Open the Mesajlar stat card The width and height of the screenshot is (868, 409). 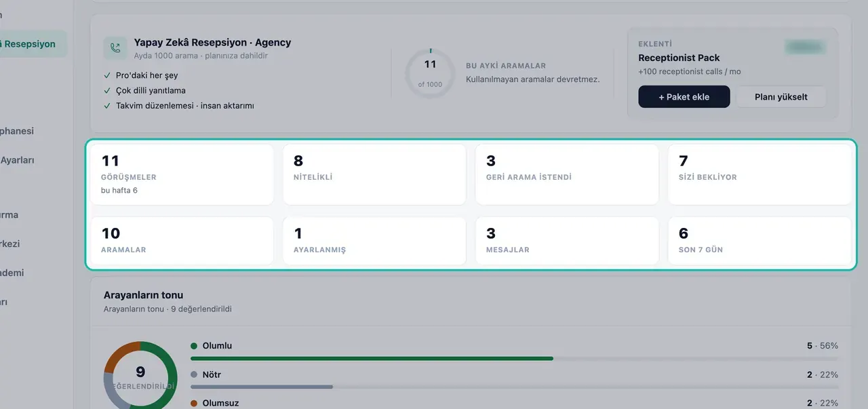(x=567, y=241)
